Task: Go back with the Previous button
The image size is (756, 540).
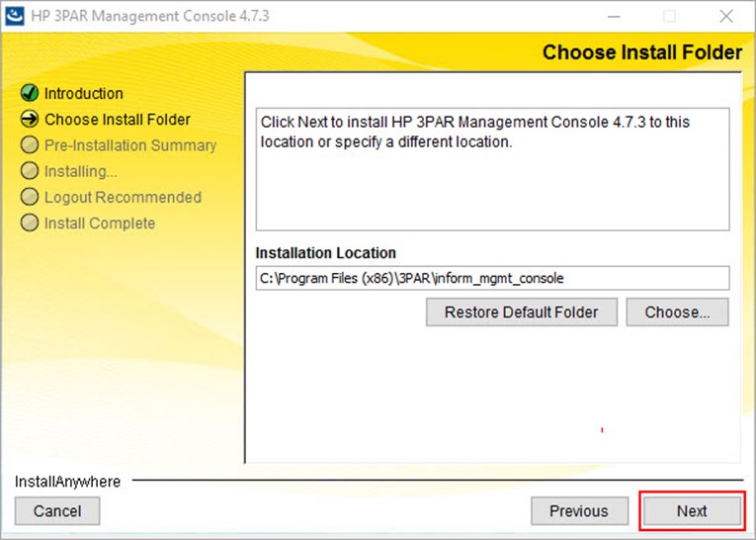Action: (579, 511)
